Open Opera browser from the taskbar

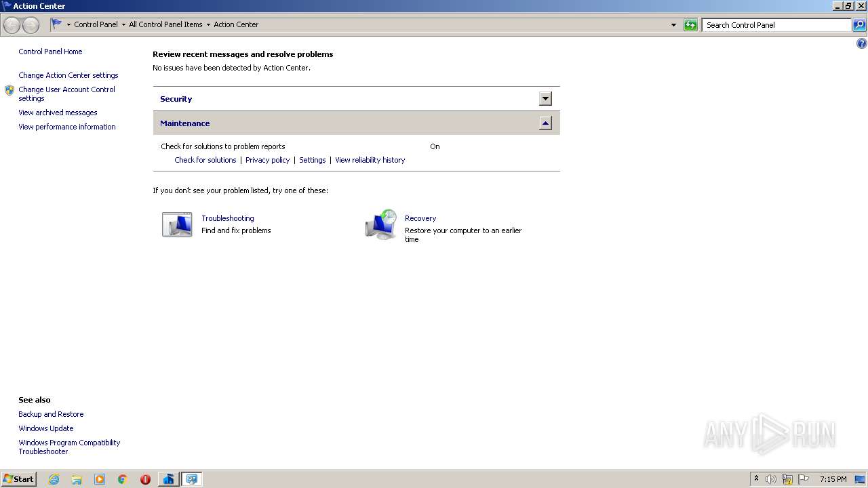coord(145,479)
